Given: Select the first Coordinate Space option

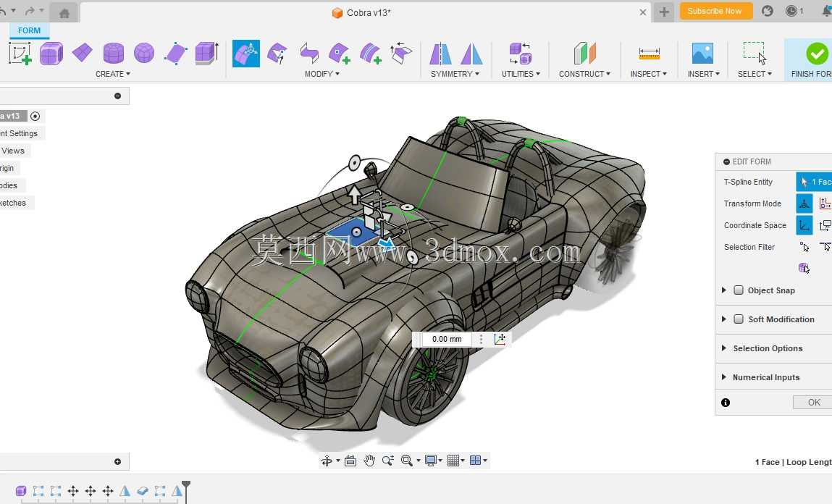Looking at the screenshot, I should 804,225.
